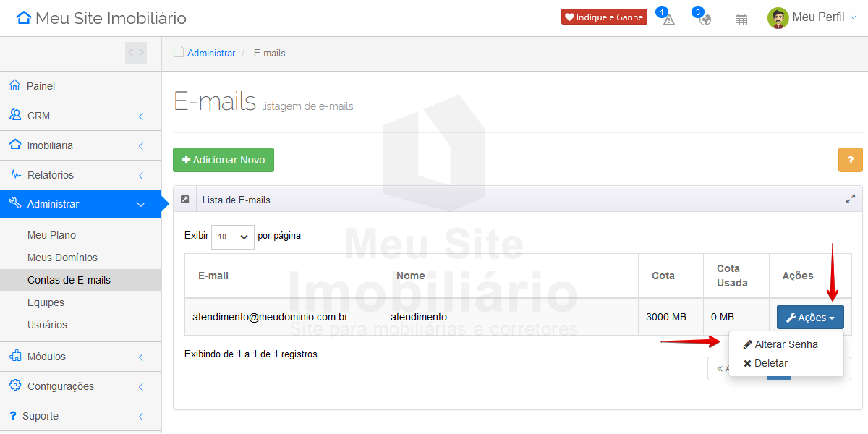Click the alerts warning triangle icon
Screen dimensions: 868x434
(668, 20)
